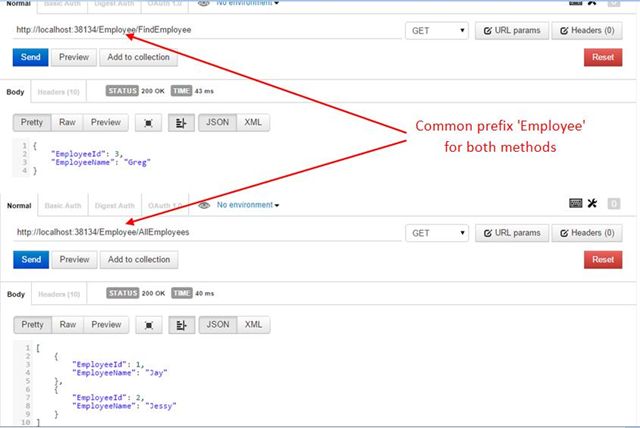640x428 pixels.
Task: Reset the AllEmployees request
Action: [x=603, y=259]
